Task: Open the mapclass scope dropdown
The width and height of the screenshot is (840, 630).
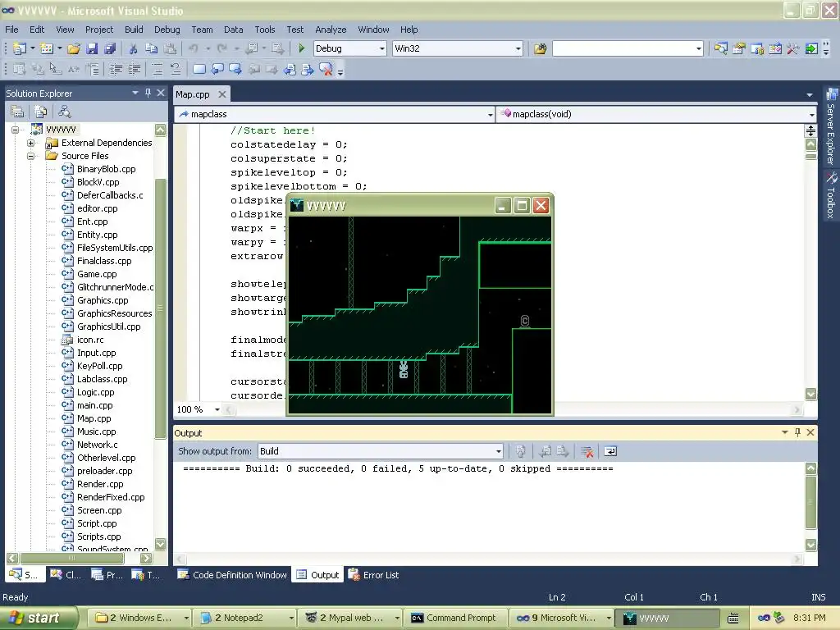Action: pos(490,114)
